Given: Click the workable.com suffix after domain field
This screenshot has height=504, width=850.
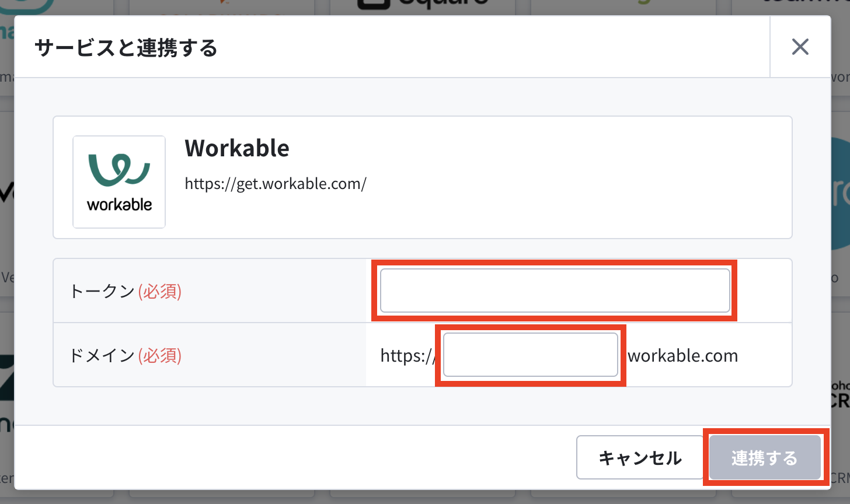Looking at the screenshot, I should 682,356.
